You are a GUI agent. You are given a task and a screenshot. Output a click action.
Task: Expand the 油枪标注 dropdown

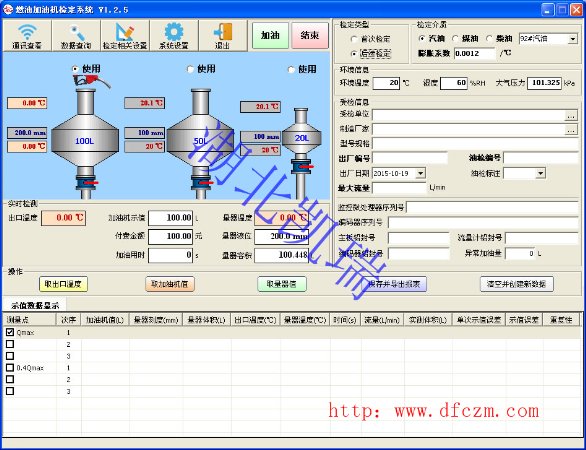540,173
